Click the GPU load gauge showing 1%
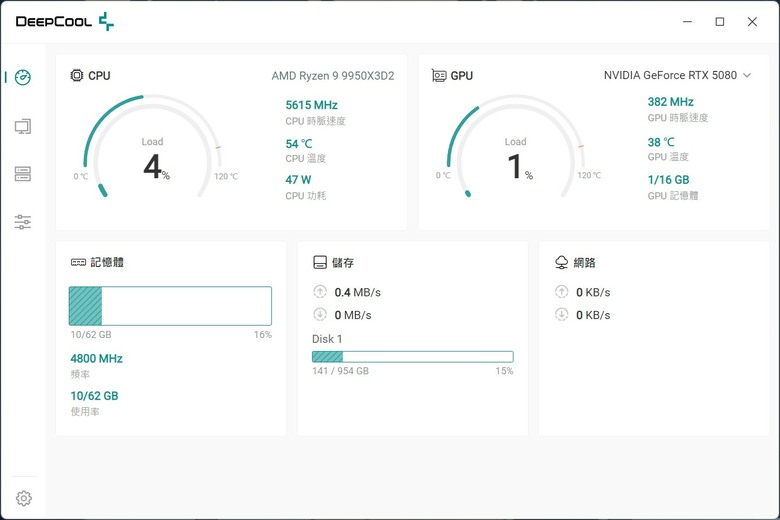Image resolution: width=780 pixels, height=520 pixels. point(515,147)
